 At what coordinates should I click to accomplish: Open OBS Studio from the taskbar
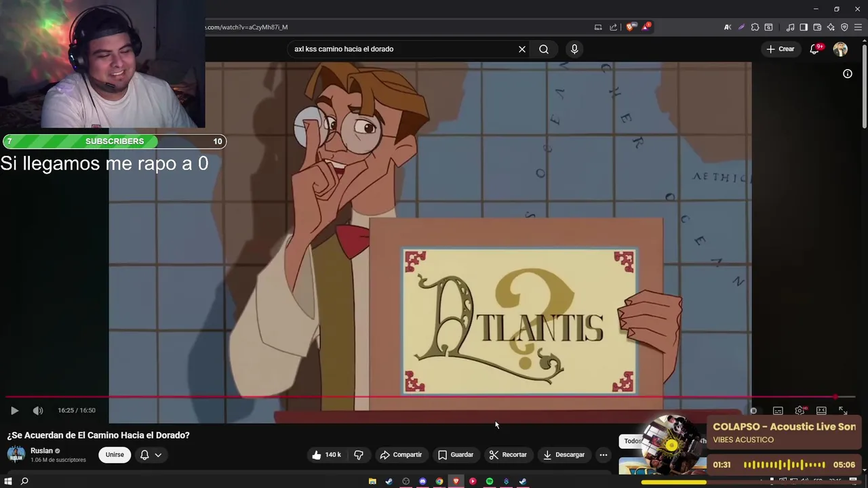[406, 481]
